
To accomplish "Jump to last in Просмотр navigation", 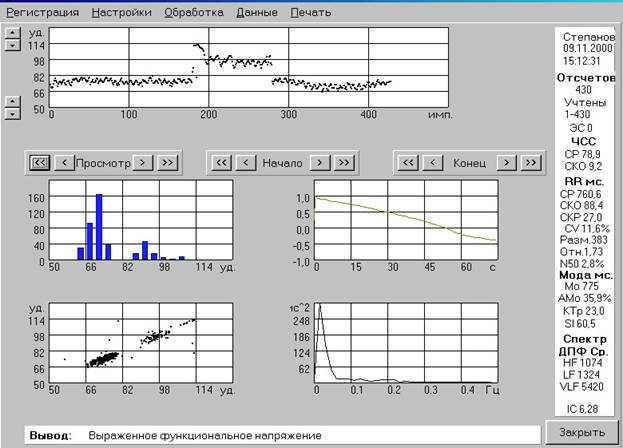I will point(167,162).
